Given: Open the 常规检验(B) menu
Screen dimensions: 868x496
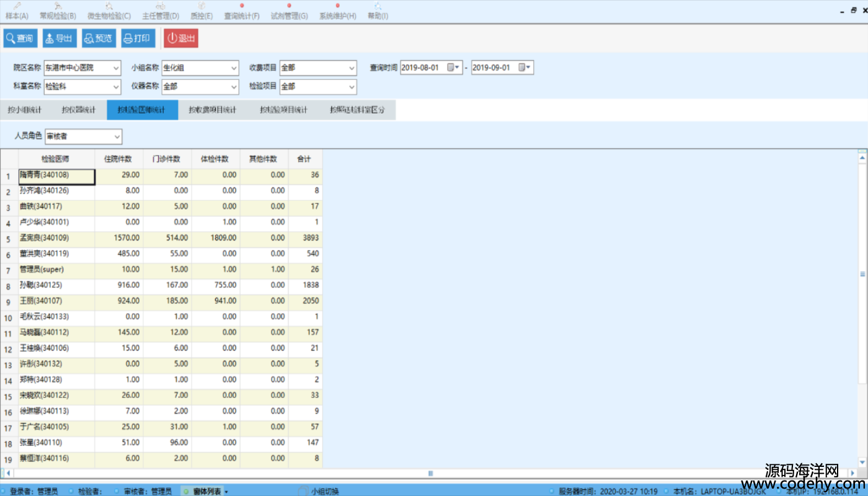Looking at the screenshot, I should tap(58, 12).
